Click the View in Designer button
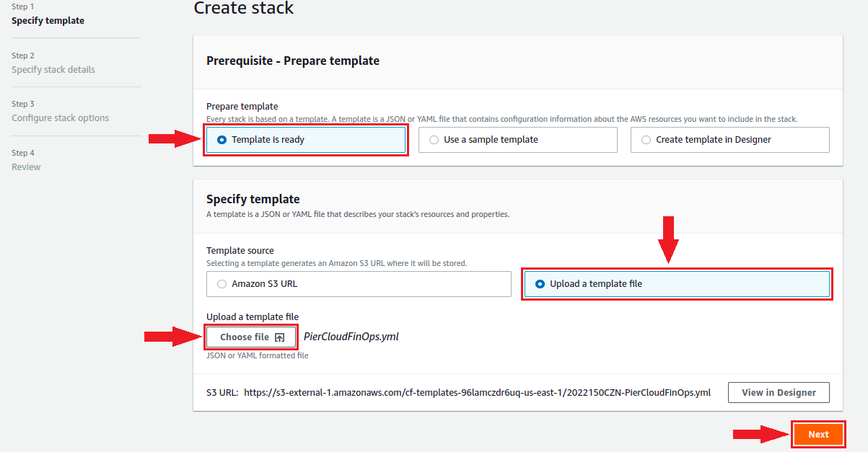This screenshot has height=452, width=868. tap(779, 393)
